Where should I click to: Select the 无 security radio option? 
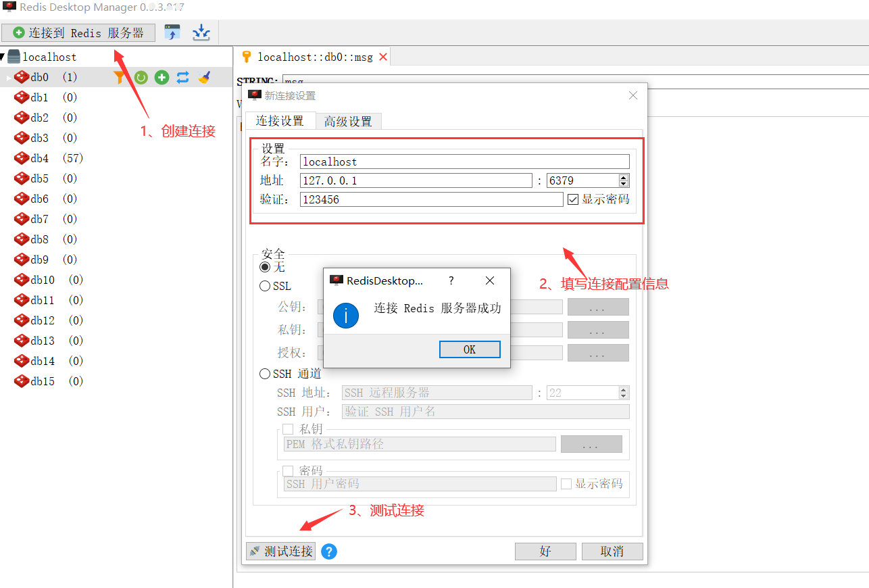[265, 267]
